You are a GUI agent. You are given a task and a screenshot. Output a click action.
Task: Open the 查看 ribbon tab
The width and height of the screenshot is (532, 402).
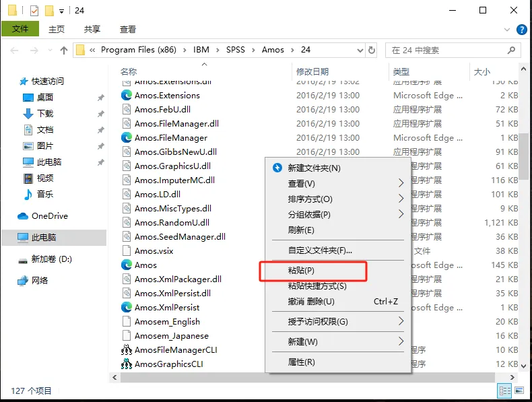pyautogui.click(x=128, y=30)
